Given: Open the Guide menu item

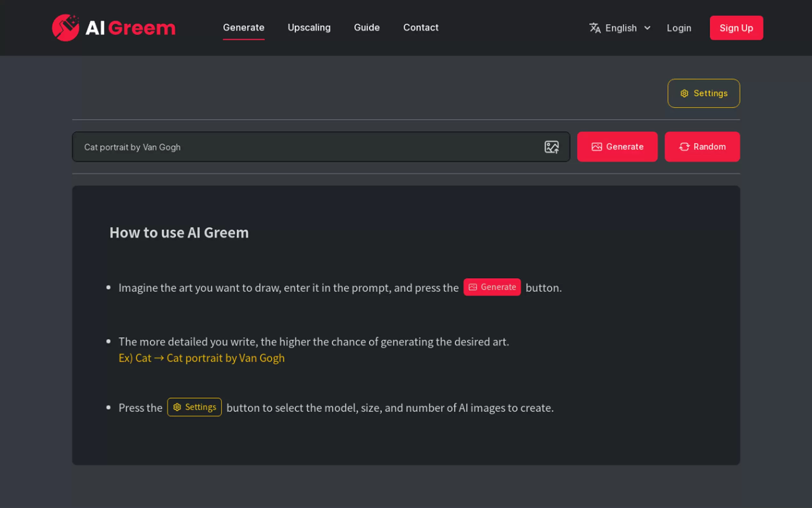Looking at the screenshot, I should pyautogui.click(x=367, y=28).
